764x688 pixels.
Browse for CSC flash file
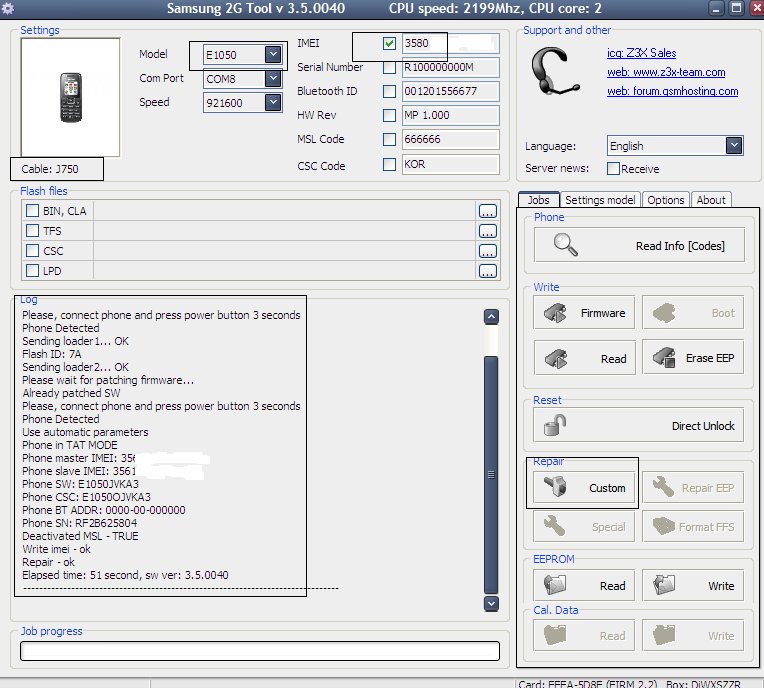pos(488,251)
